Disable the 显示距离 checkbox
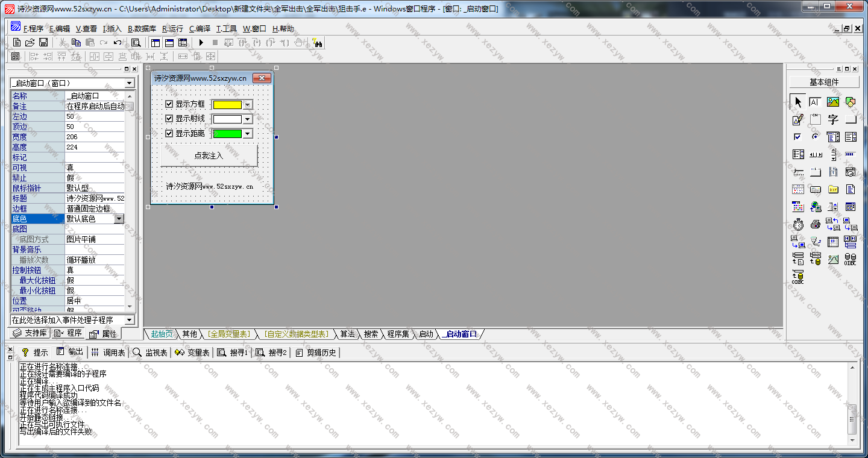Viewport: 868px width, 458px height. [169, 133]
